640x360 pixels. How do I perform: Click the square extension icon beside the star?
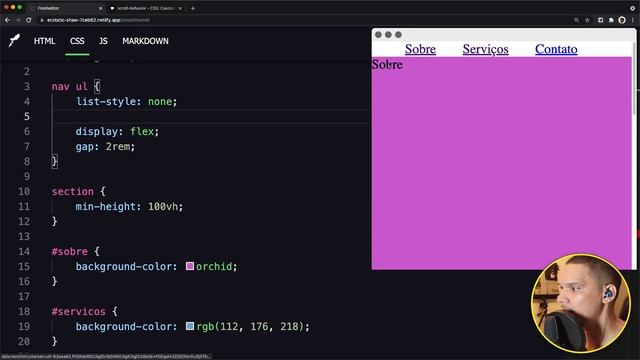click(x=600, y=20)
